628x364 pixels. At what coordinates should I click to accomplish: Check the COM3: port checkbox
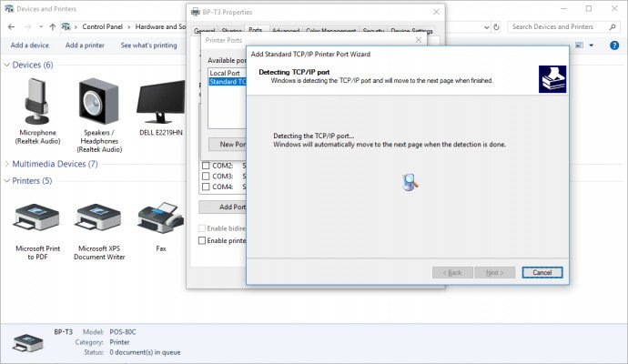pos(206,177)
